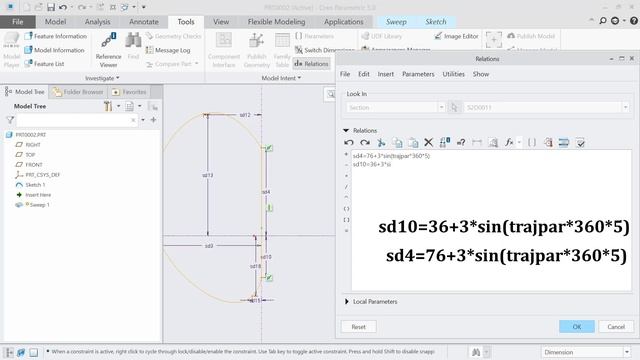Viewport: 640px width, 360px height.
Task: Click Cancel in the Relations dialog
Action: click(x=616, y=327)
